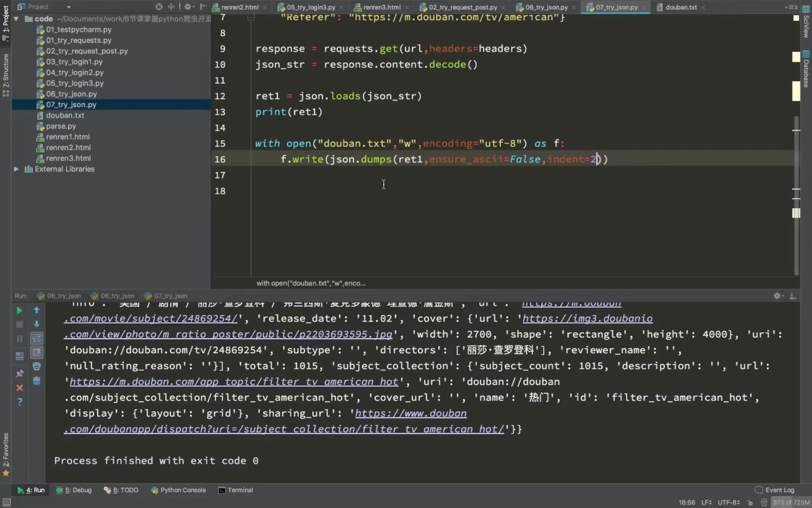Image resolution: width=812 pixels, height=508 pixels.
Task: Open the Python Console tool window
Action: (x=178, y=490)
